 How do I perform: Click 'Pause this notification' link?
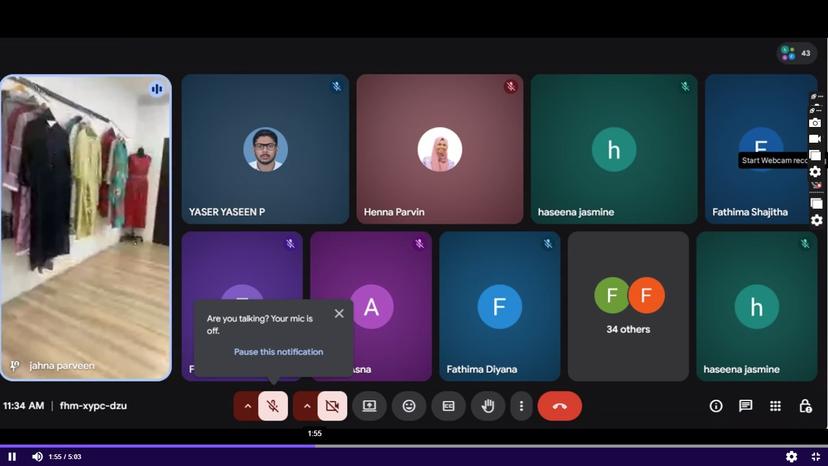coord(278,352)
